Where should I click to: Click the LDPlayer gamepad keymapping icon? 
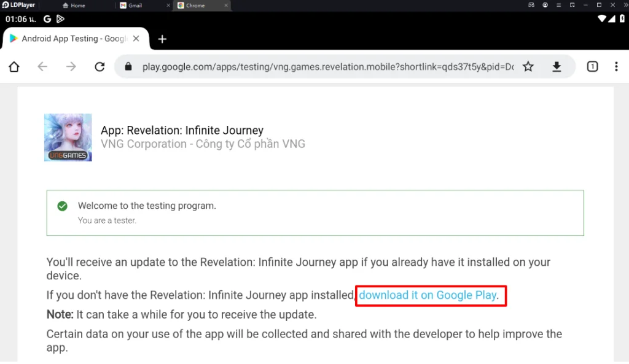pyautogui.click(x=531, y=5)
